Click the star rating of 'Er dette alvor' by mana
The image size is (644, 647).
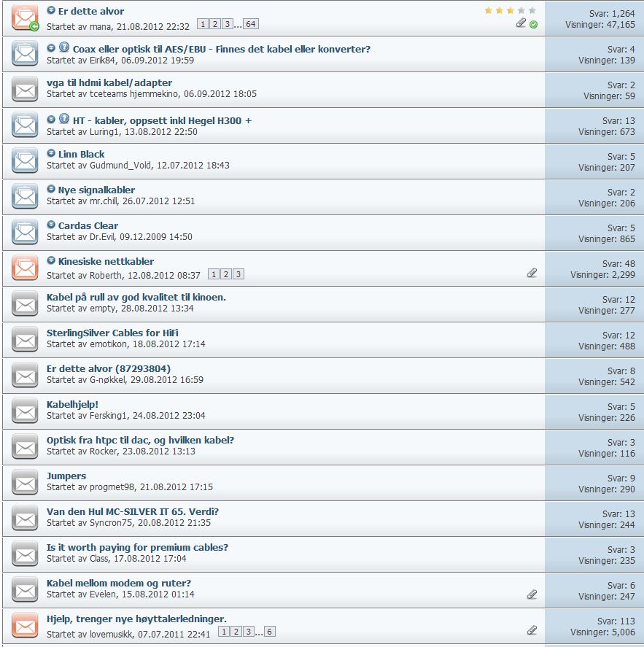point(511,10)
